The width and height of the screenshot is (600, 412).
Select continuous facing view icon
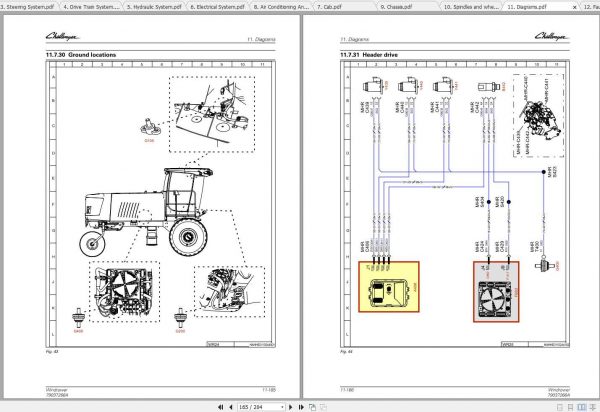593,407
